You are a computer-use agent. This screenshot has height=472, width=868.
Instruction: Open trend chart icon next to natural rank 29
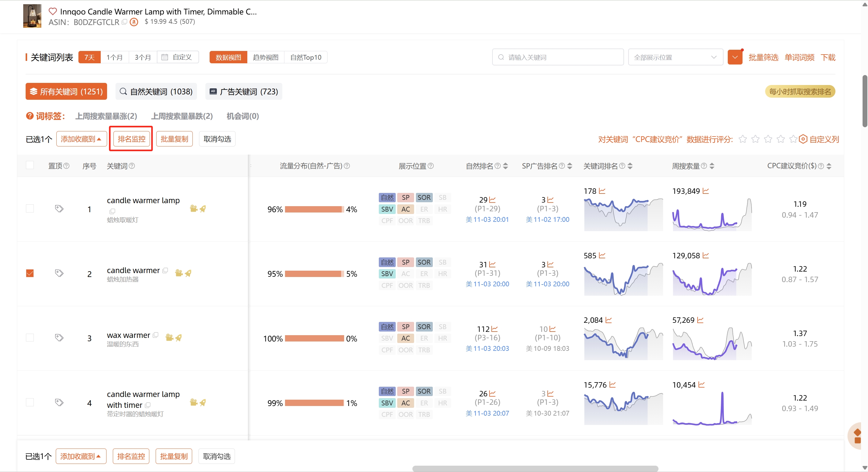pos(492,200)
